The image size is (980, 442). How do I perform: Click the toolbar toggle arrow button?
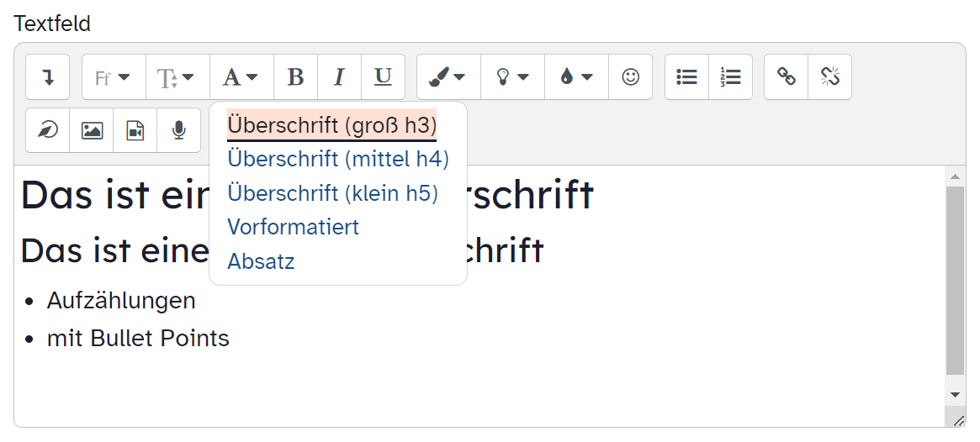point(48,77)
